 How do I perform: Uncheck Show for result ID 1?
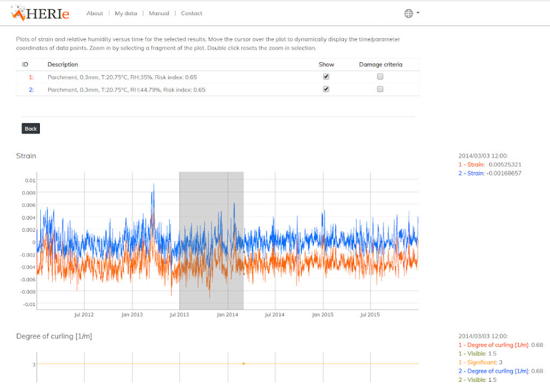click(326, 77)
